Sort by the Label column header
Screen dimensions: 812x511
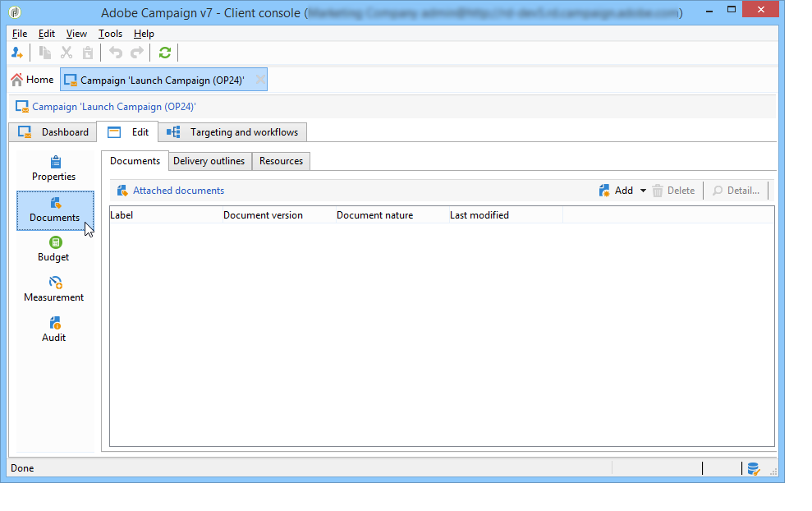(166, 215)
